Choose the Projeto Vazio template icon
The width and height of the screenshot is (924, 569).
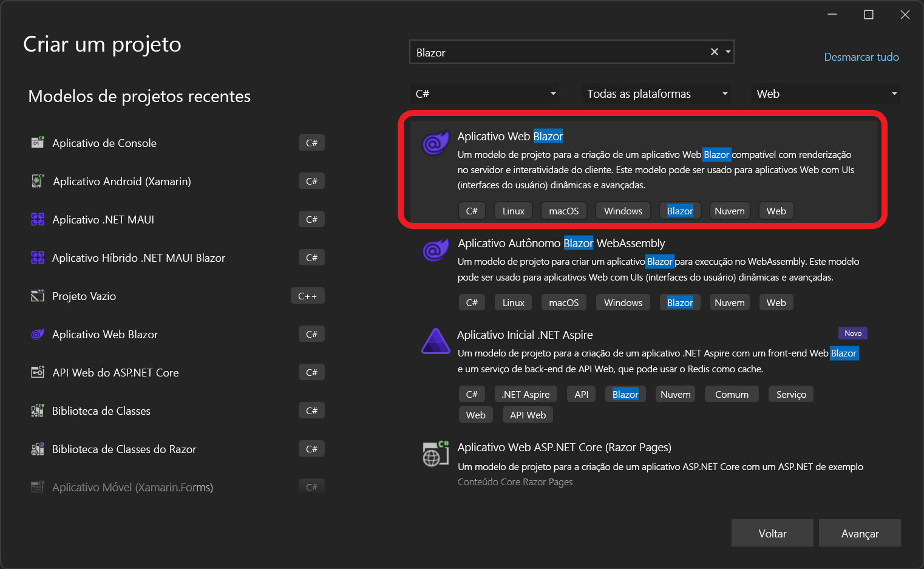[38, 296]
